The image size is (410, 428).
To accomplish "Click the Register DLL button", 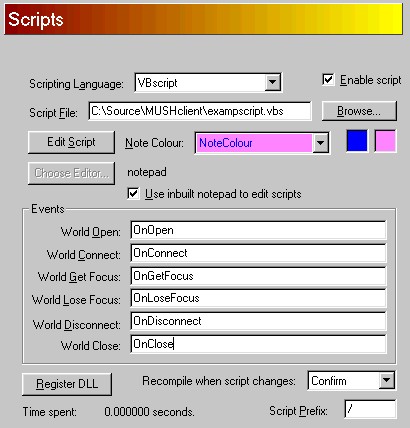I will click(67, 384).
